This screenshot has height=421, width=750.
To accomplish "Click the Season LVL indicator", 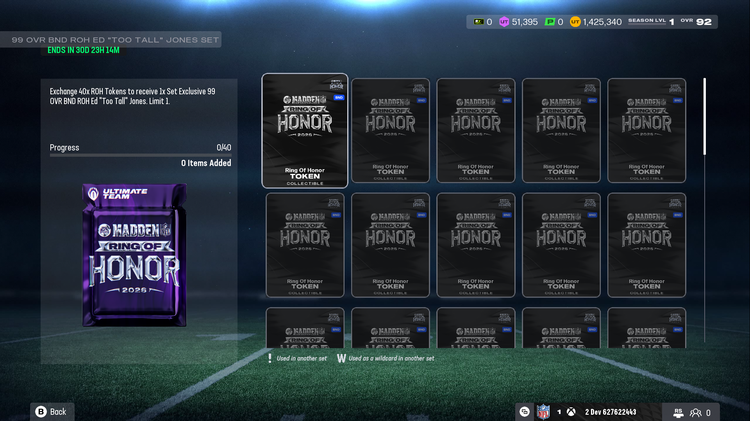I will pos(650,21).
